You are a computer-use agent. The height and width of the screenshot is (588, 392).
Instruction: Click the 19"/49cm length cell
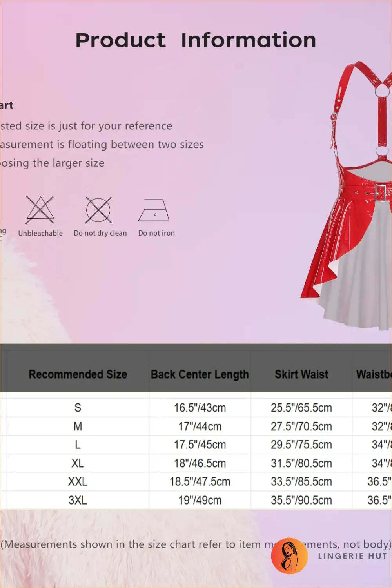click(200, 500)
